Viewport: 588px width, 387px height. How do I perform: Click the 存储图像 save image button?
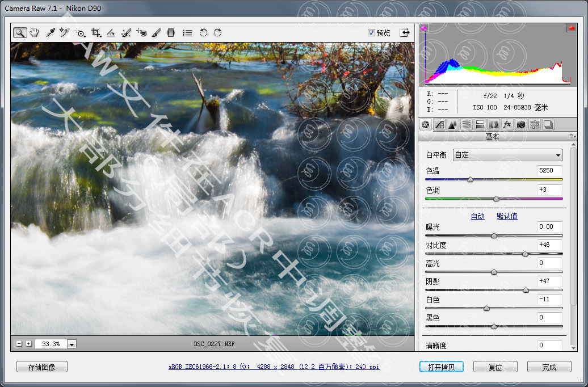point(42,367)
